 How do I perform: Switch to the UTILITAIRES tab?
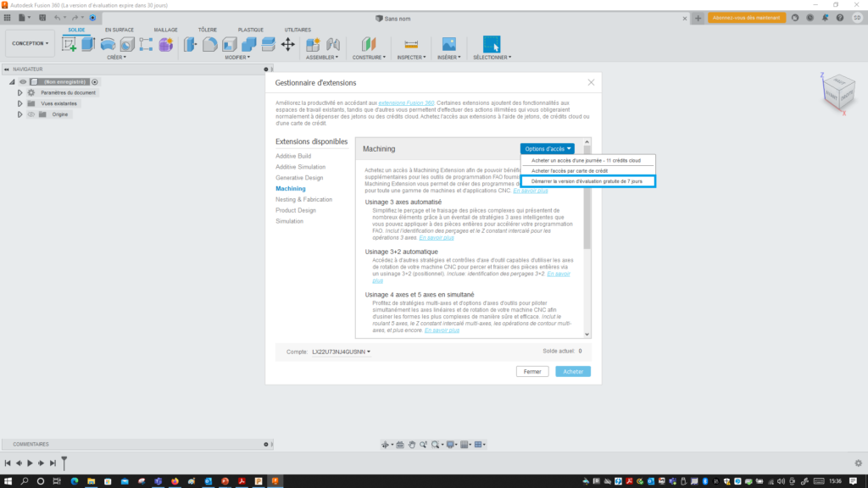298,30
